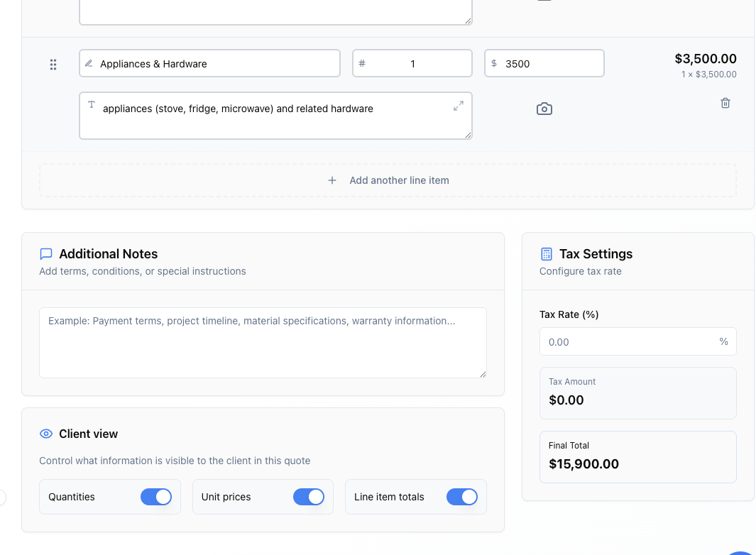
Task: Click the Configure tax rate subtitle
Action: pos(581,271)
